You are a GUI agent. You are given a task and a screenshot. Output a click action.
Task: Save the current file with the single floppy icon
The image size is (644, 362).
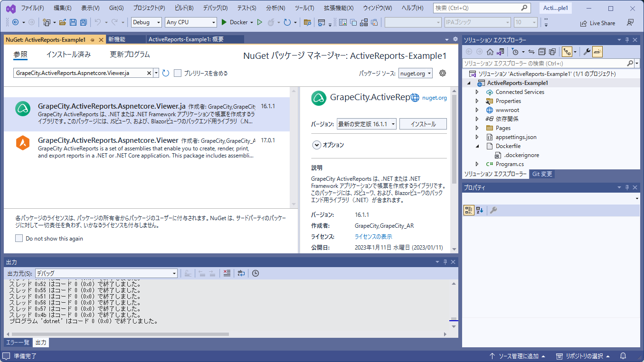(73, 22)
